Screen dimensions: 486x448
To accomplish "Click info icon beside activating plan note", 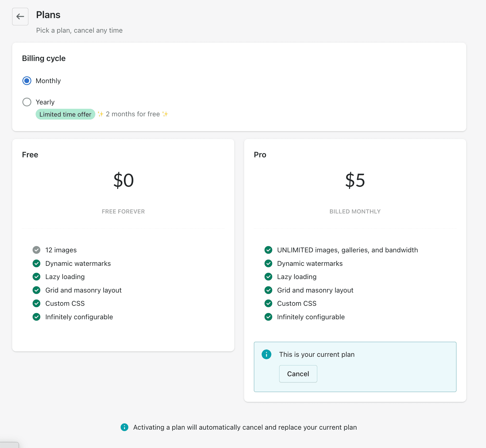I will (124, 427).
